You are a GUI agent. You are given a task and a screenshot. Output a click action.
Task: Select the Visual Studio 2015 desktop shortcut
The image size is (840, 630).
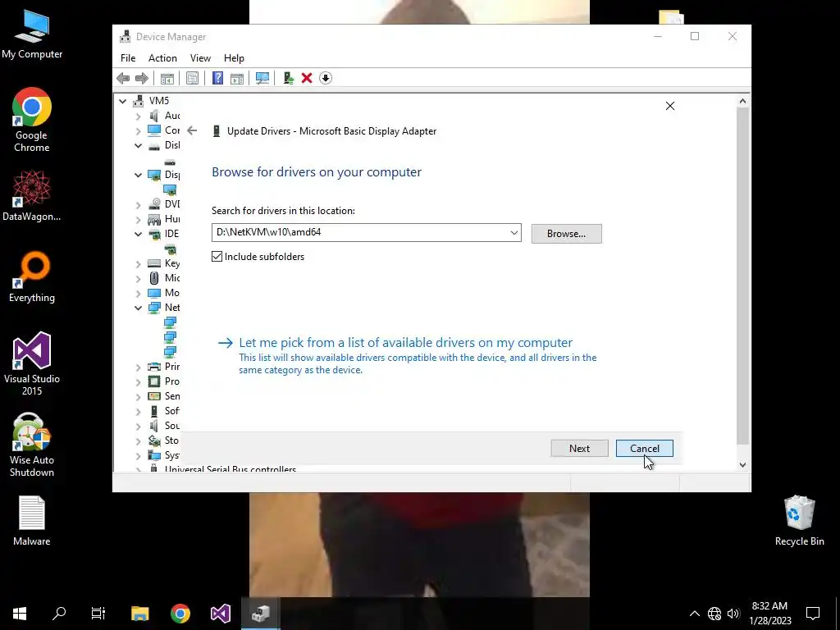click(32, 363)
